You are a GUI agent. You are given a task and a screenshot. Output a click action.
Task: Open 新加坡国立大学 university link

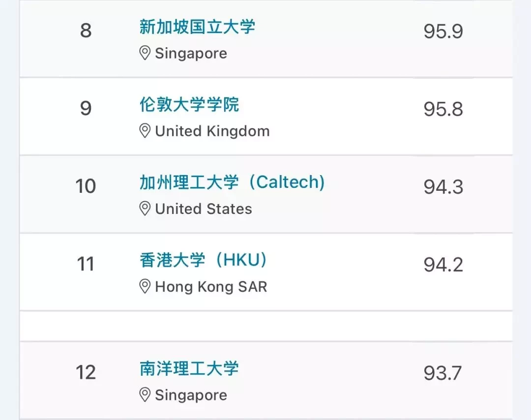197,27
